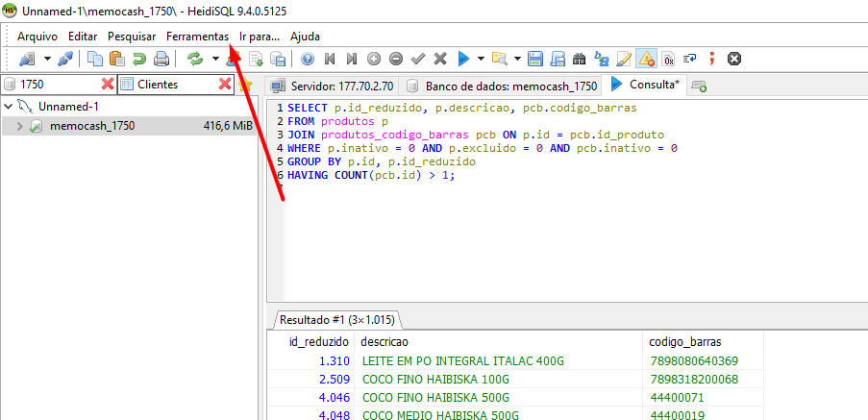Click the Copy toolbar icon
868x420 pixels.
(x=95, y=59)
